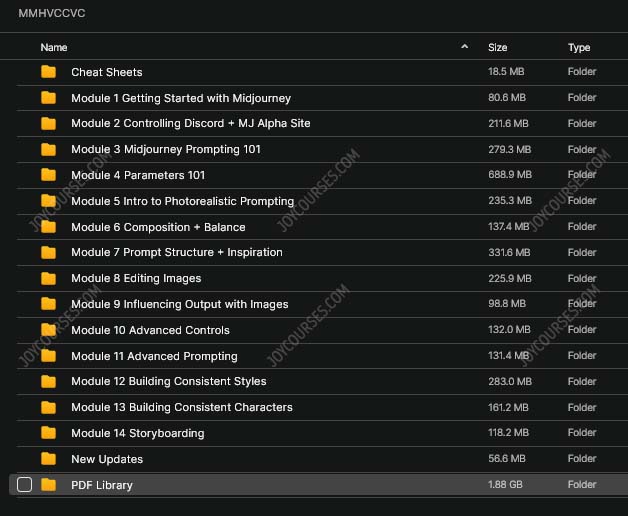Open Module 14 Storyboarding
628x516 pixels.
pyautogui.click(x=138, y=433)
